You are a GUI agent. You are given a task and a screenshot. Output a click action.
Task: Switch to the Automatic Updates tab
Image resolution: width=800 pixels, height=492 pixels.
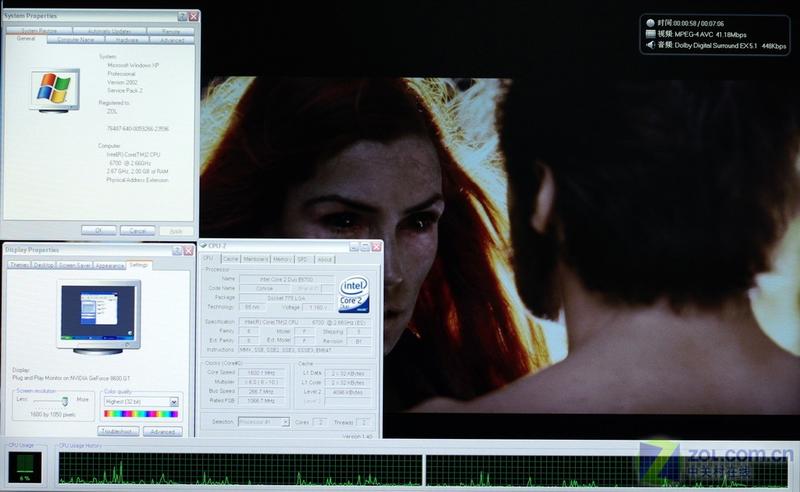pyautogui.click(x=109, y=31)
